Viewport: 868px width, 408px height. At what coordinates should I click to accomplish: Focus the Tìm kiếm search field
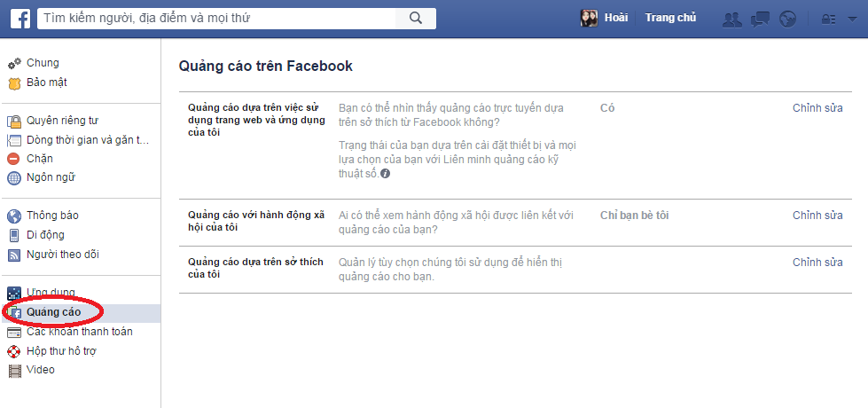[216, 19]
